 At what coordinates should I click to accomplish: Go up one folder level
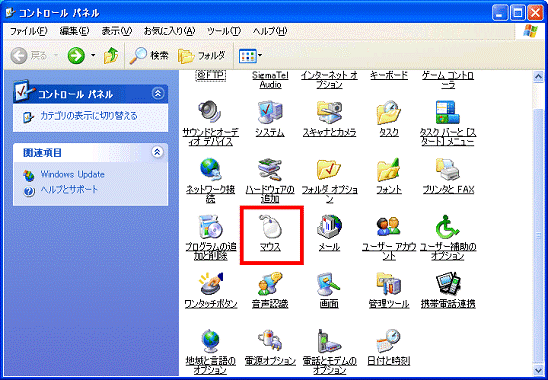pos(111,56)
